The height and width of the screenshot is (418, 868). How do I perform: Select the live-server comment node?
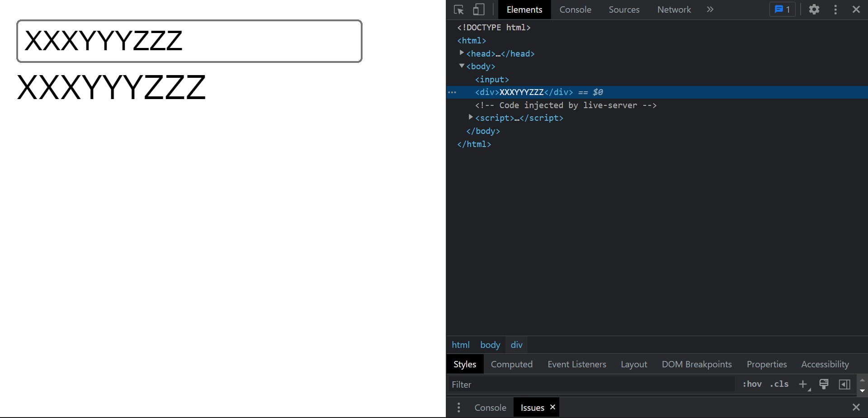point(566,105)
